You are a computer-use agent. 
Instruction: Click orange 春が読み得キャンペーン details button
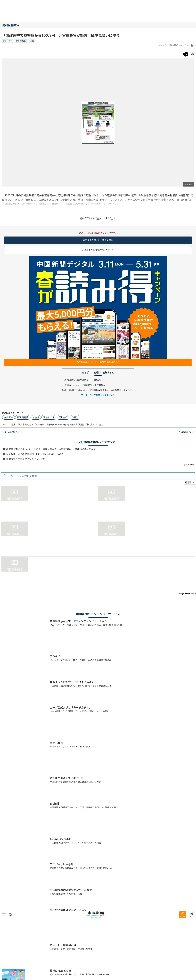click(x=98, y=362)
